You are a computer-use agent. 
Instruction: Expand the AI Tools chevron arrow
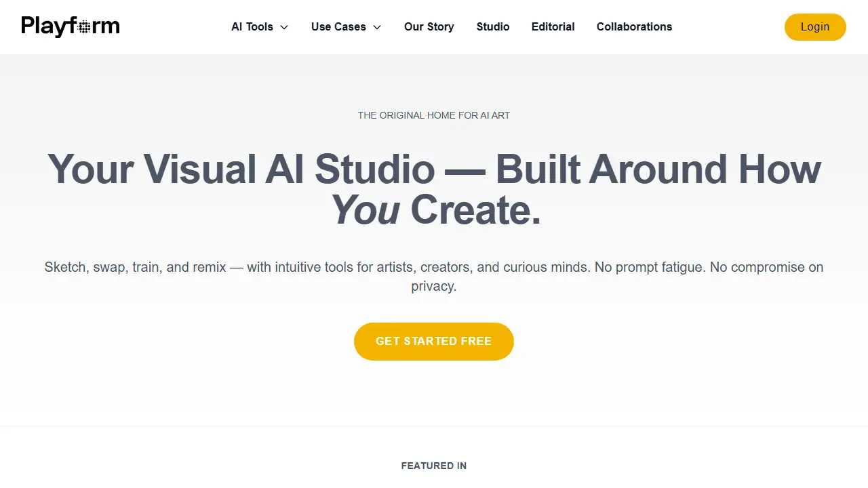click(x=284, y=27)
